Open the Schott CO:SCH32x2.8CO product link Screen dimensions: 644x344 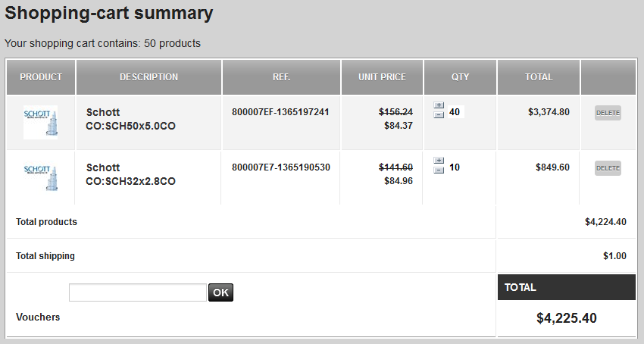(130, 174)
